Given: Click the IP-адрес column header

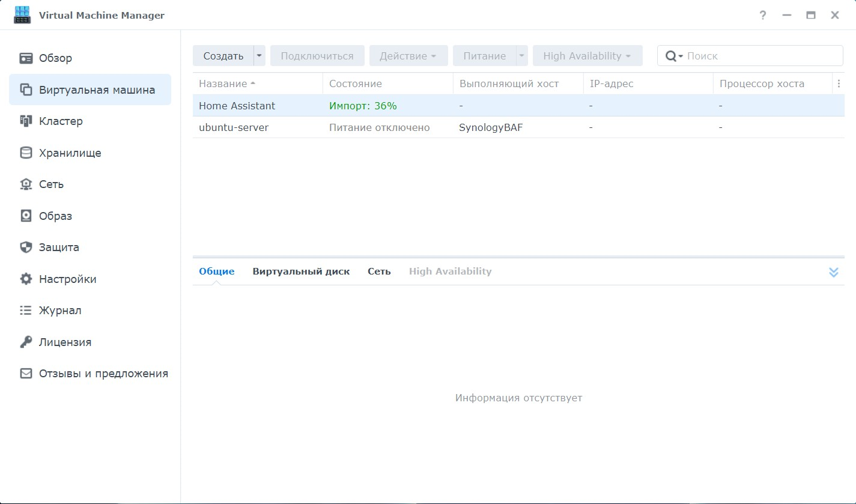Looking at the screenshot, I should tap(649, 83).
